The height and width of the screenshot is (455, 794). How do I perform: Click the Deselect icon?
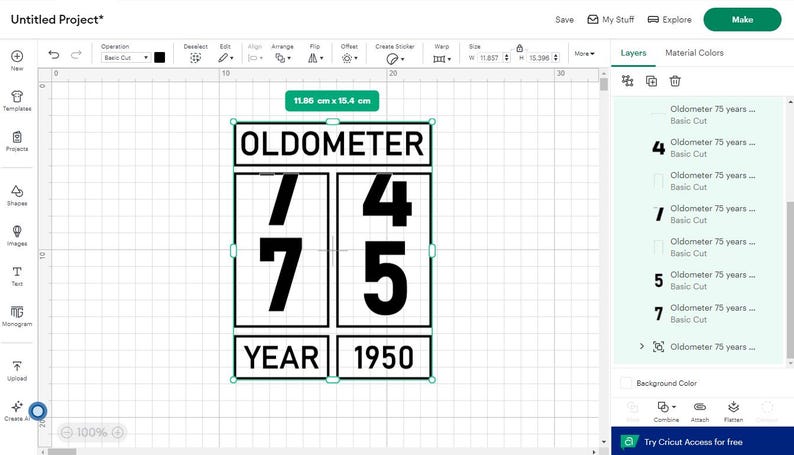(195, 58)
